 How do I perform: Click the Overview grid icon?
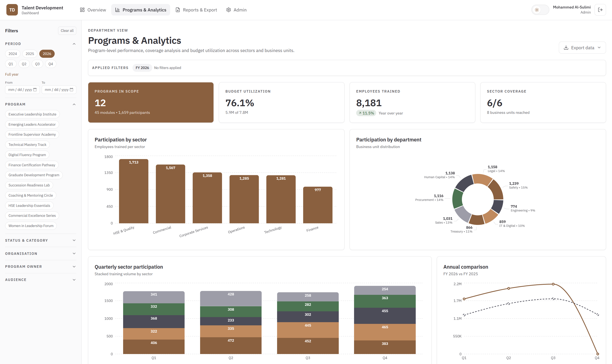pos(82,10)
